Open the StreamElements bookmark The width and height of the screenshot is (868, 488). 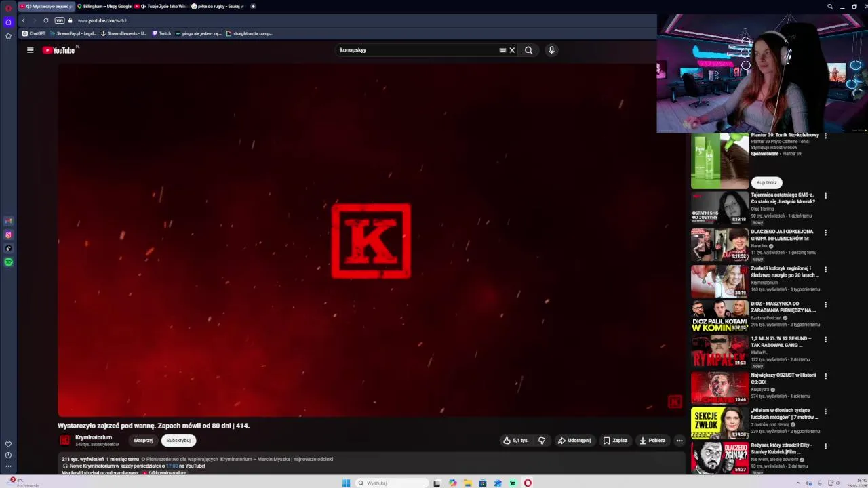pos(124,33)
